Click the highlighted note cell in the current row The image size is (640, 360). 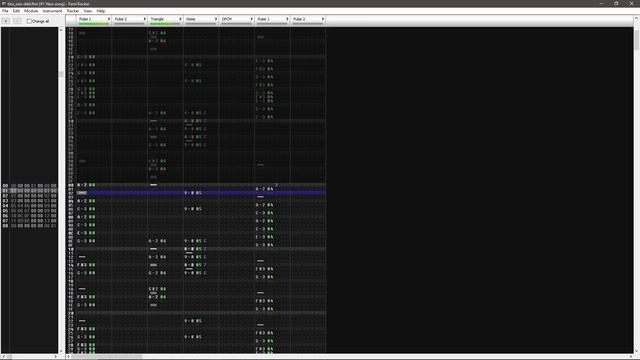[82, 193]
